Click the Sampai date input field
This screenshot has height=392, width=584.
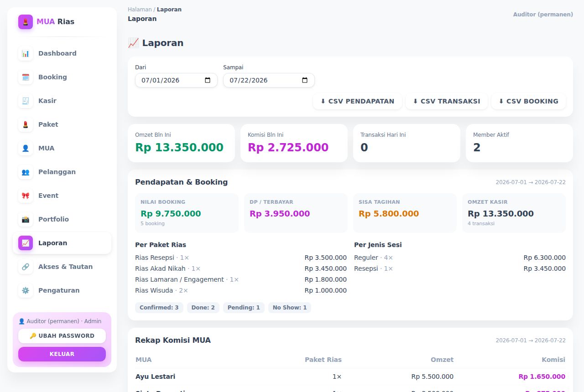click(x=269, y=80)
